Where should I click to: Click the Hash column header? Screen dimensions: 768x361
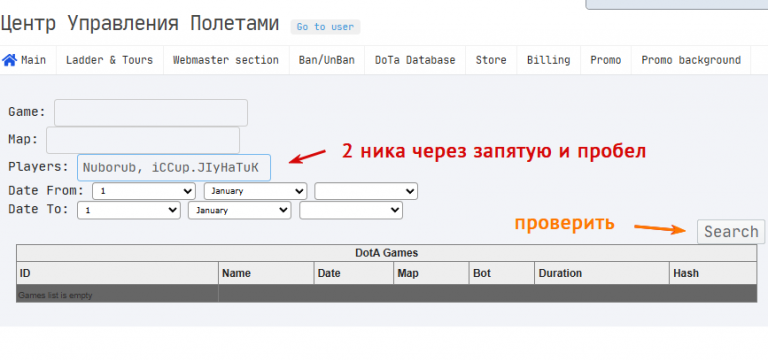pos(713,273)
